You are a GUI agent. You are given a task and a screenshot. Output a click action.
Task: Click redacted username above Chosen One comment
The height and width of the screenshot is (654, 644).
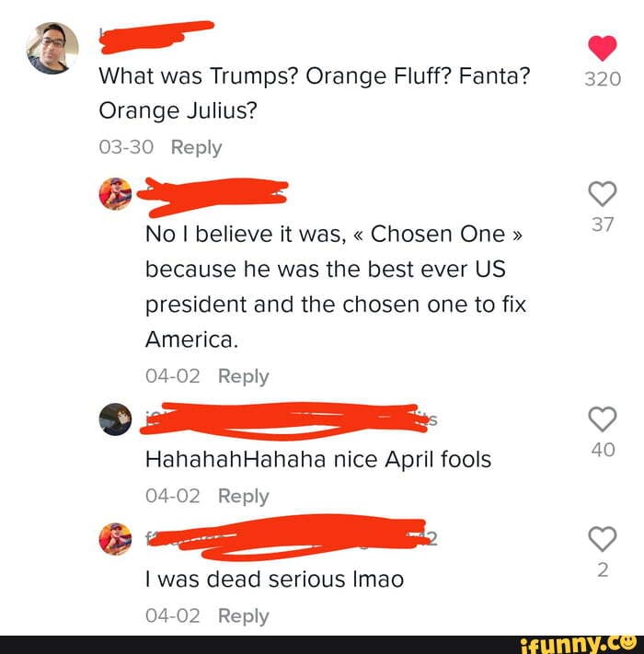(x=213, y=197)
